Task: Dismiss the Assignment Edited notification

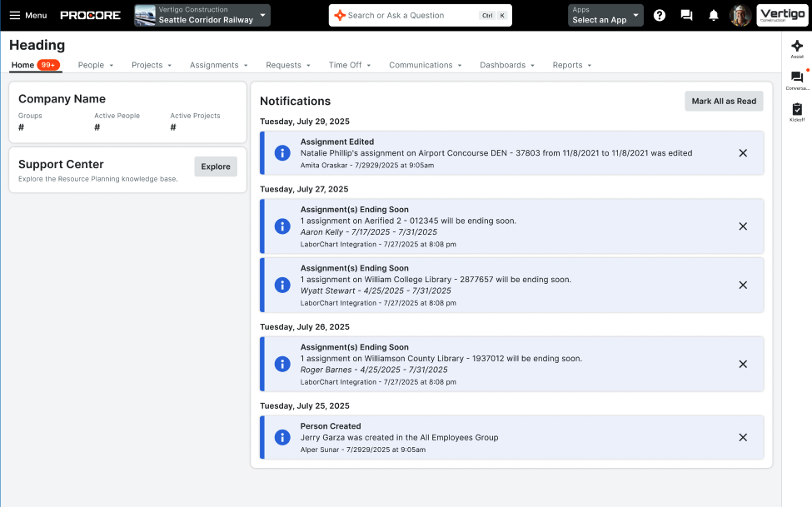Action: [x=742, y=153]
